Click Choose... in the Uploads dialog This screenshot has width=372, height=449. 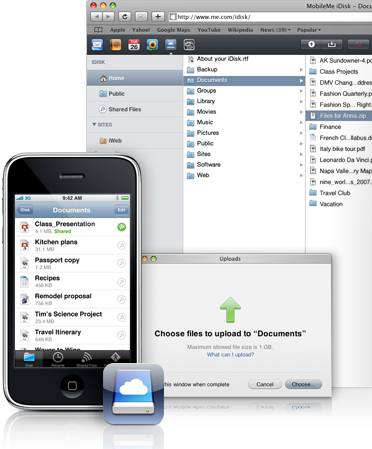(x=303, y=384)
